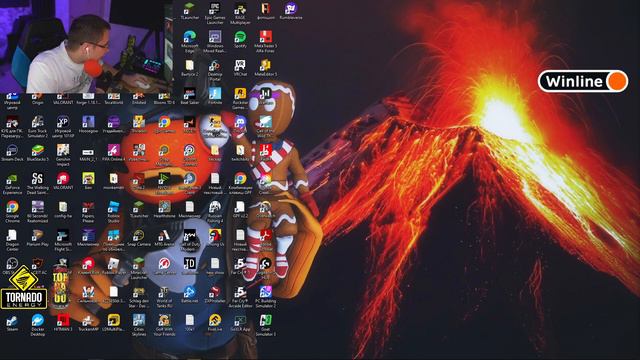Open the Snap Camera shortcut
This screenshot has height=360, width=640.
click(139, 238)
